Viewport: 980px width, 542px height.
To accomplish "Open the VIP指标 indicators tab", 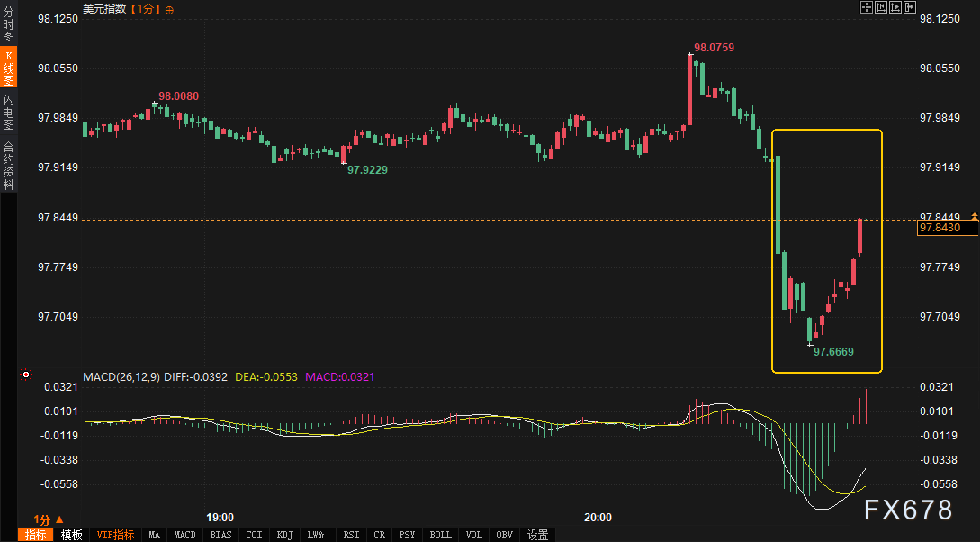I will (115, 535).
